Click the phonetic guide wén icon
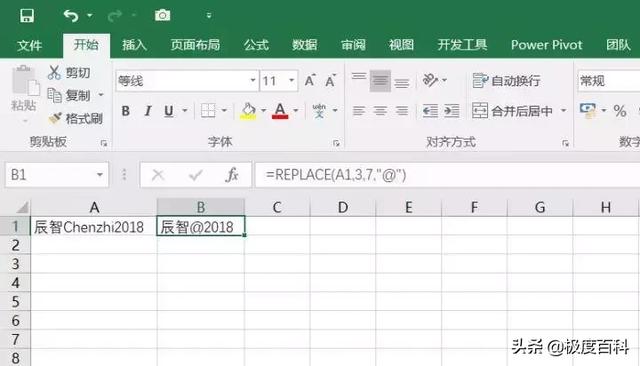The height and width of the screenshot is (366, 640). pos(319,111)
